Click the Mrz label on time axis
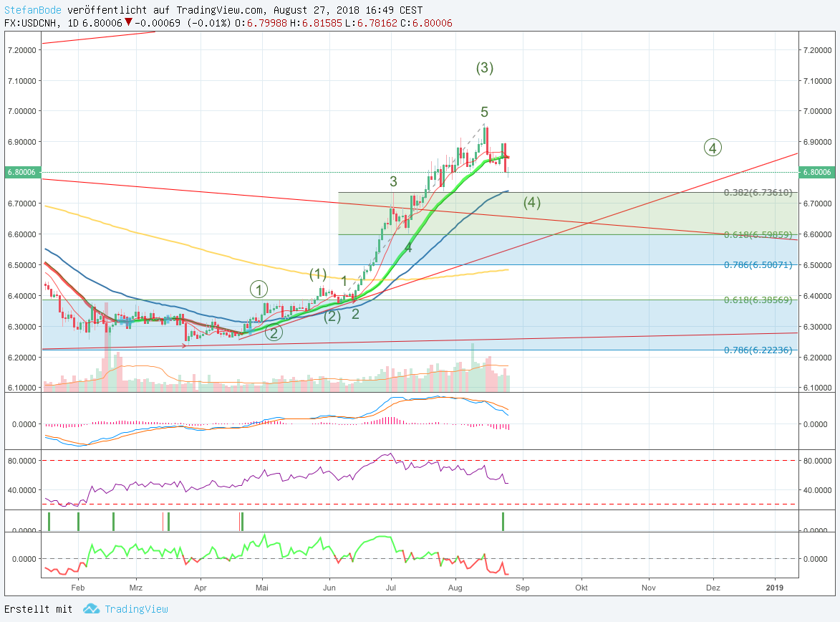Image resolution: width=840 pixels, height=622 pixels. [x=136, y=588]
